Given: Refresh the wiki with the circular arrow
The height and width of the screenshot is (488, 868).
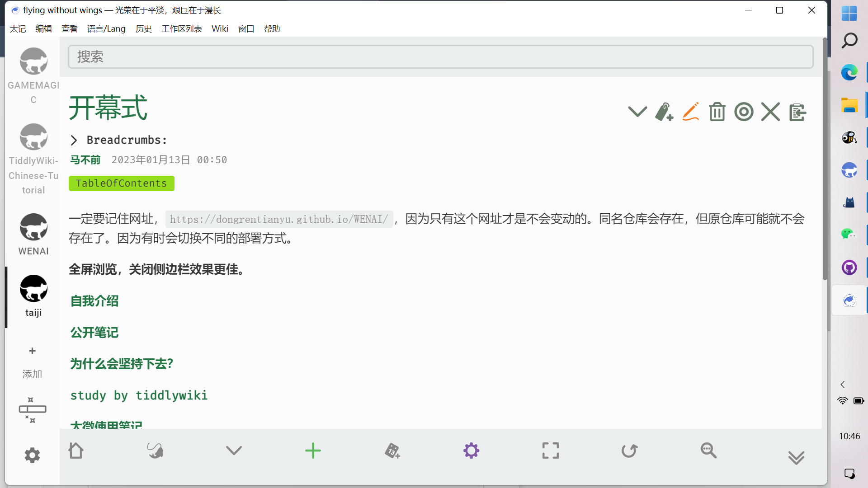Looking at the screenshot, I should (629, 450).
